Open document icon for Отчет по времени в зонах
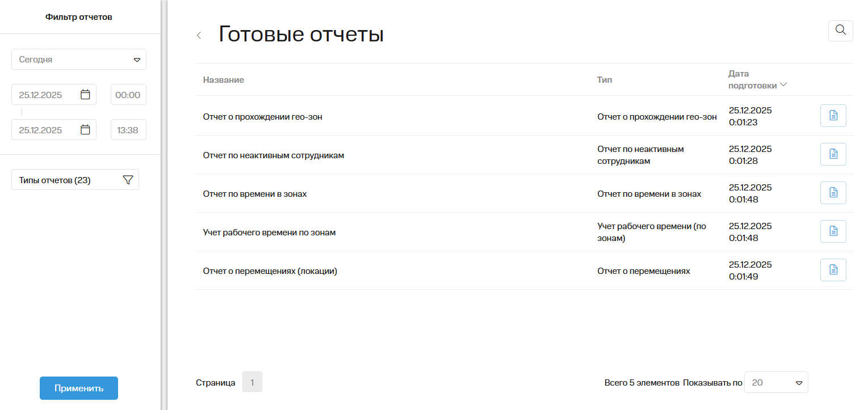 [x=833, y=193]
